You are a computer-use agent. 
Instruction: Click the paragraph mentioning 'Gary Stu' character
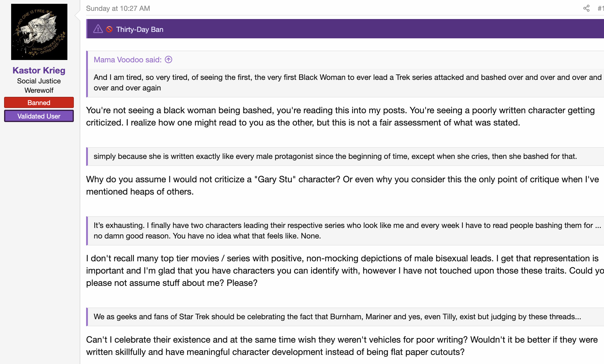[343, 186]
